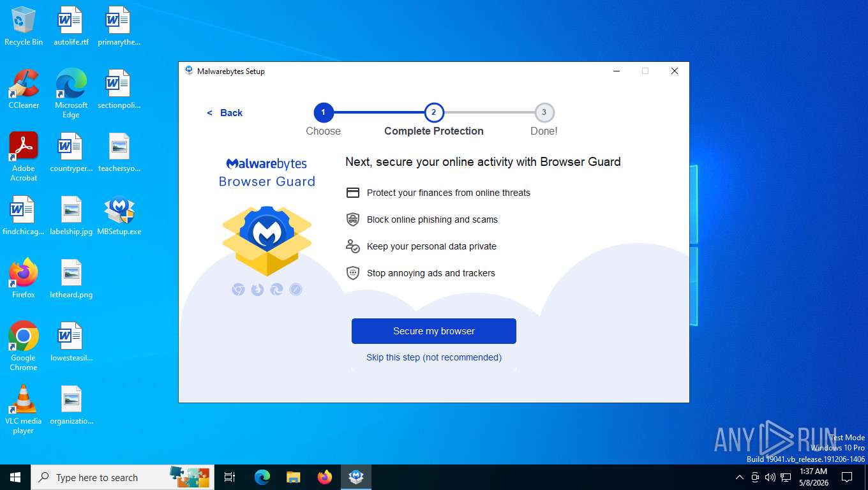Click the Secure my browser button

pyautogui.click(x=434, y=331)
